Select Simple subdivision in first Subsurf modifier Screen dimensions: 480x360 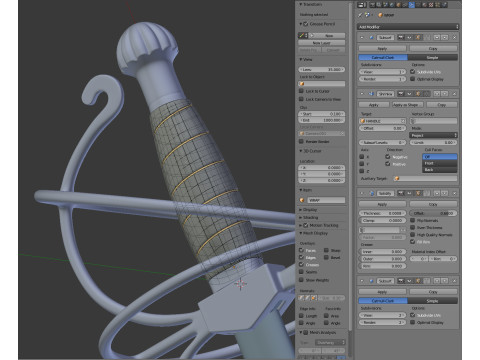[x=433, y=58]
